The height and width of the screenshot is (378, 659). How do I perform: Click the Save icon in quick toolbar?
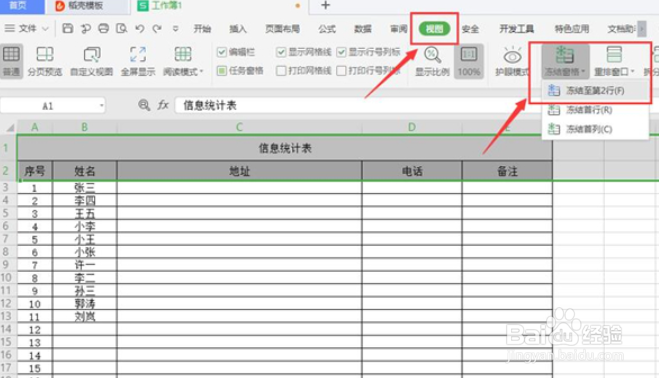tap(67, 29)
